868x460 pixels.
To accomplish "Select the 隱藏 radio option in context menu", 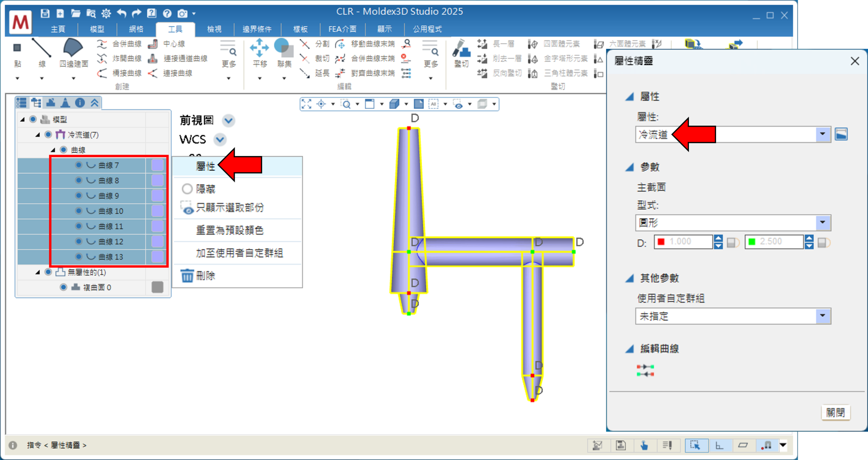I will point(187,189).
